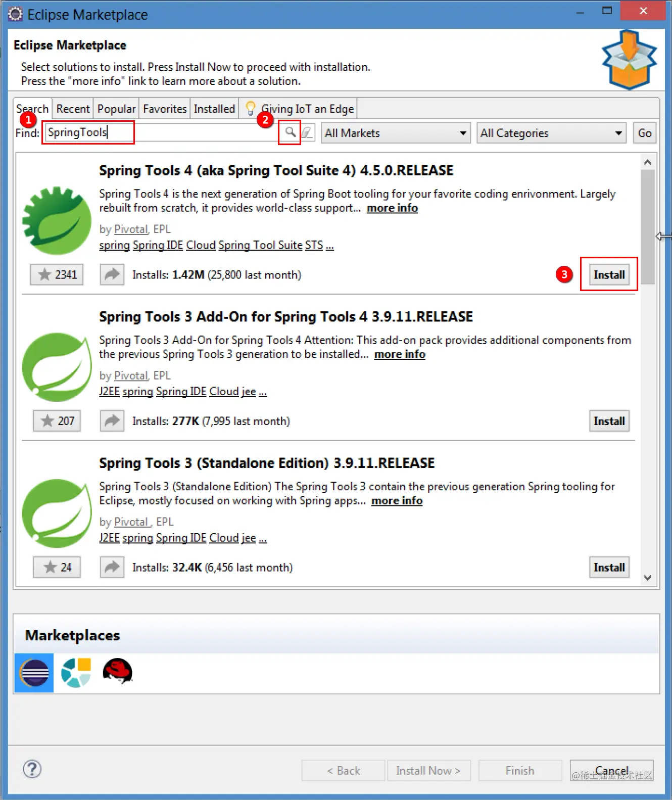
Task: Click the Cloud tag under Spring Tools 4
Action: [201, 245]
